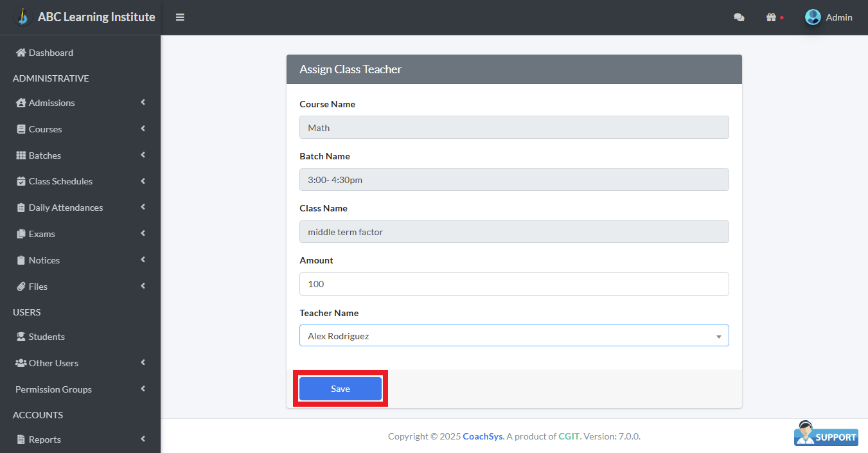Screen dimensions: 868x453
Task: Click the Reports document icon
Action: point(21,440)
